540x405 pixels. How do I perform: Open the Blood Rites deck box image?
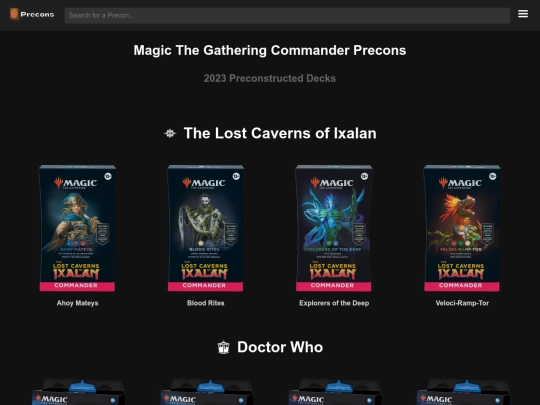pyautogui.click(x=206, y=228)
